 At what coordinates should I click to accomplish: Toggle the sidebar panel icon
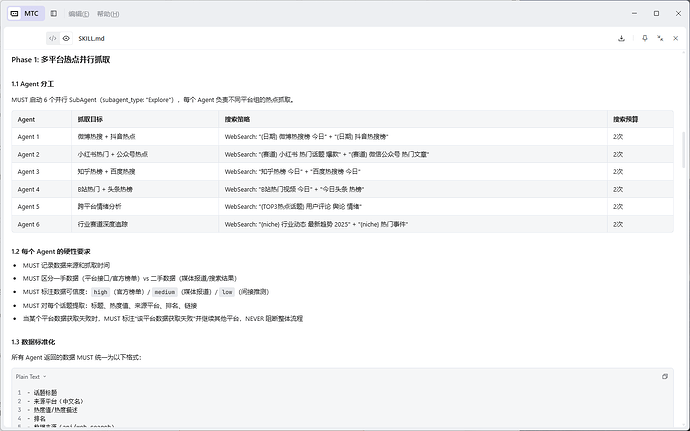tap(54, 14)
